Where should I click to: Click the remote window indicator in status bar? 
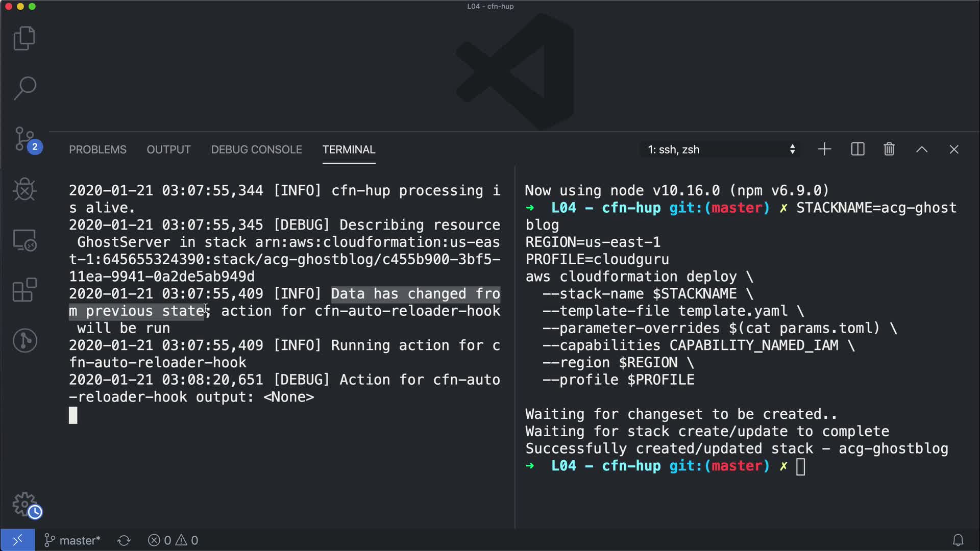17,540
